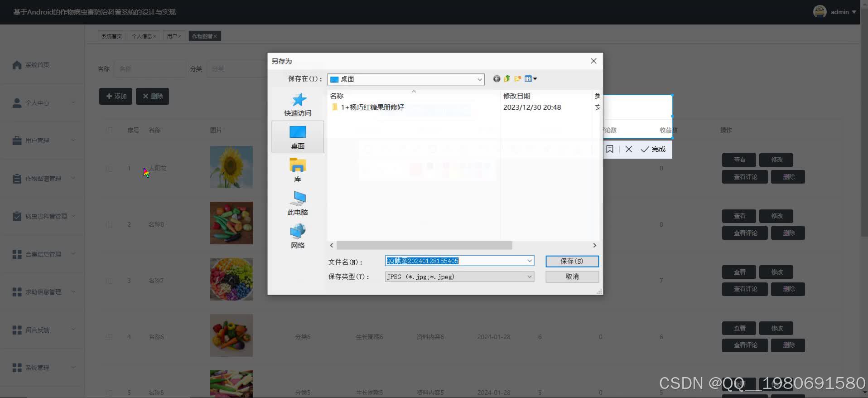Switch to the 系统首页 tab

111,36
